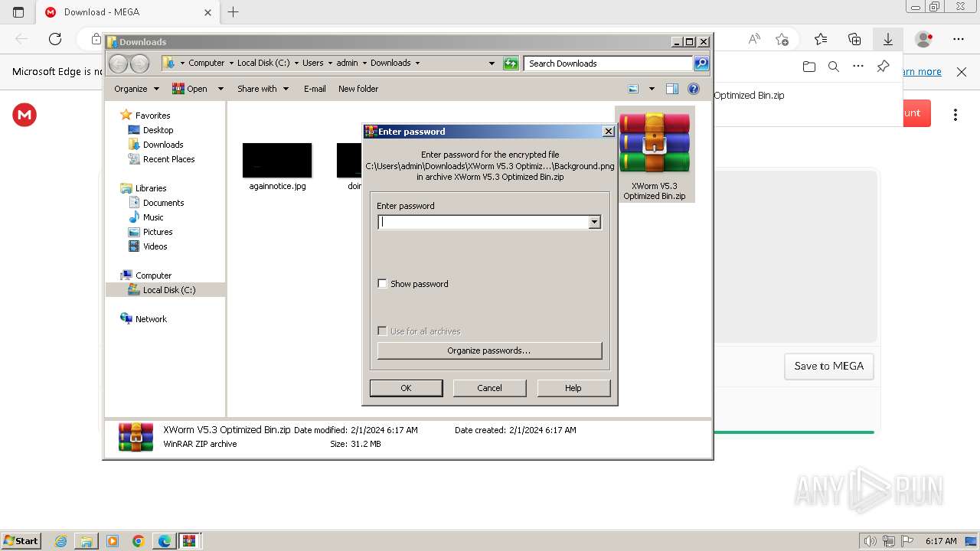
Task: Open downloads folder icon in Edge flyout
Action: point(809,67)
